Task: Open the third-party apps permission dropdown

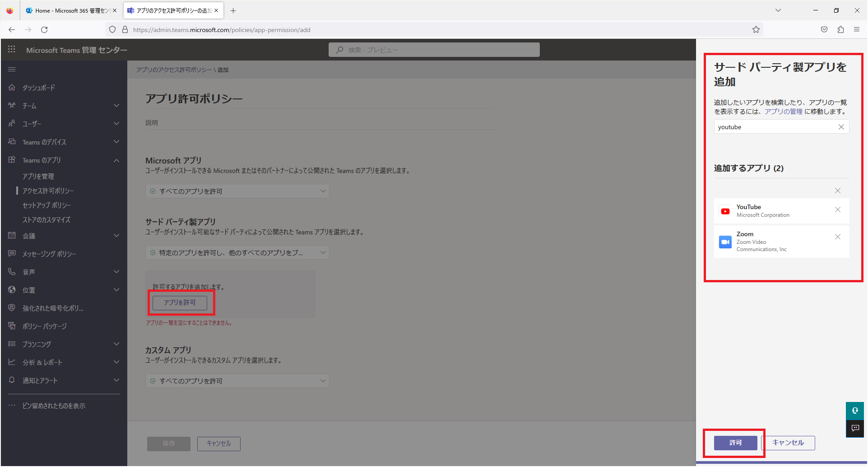Action: pos(237,252)
